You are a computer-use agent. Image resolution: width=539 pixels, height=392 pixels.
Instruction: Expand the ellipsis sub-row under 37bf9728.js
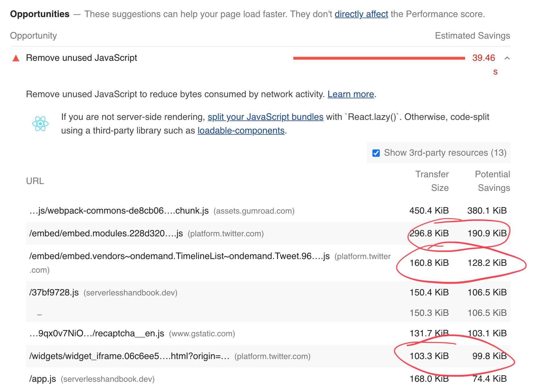click(40, 313)
